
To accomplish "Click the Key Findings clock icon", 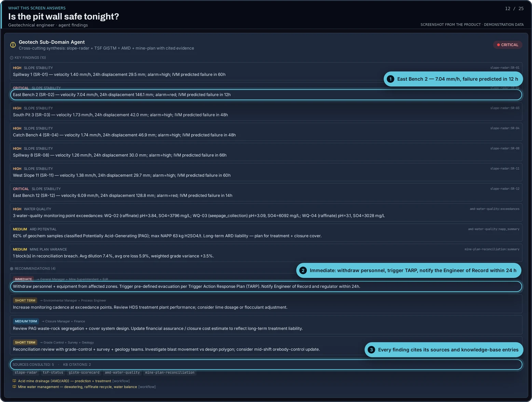I will 12,58.
